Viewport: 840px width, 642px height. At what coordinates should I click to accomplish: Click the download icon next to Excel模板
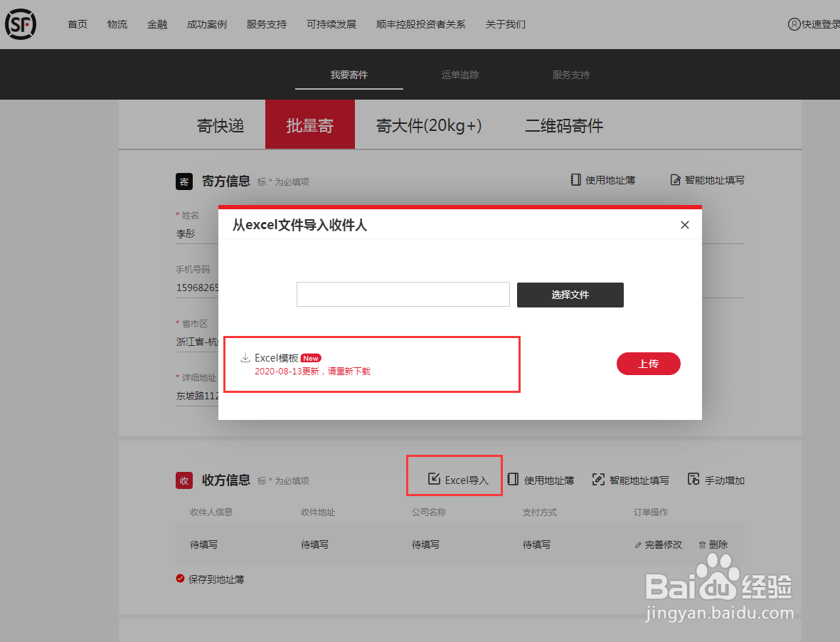[245, 358]
